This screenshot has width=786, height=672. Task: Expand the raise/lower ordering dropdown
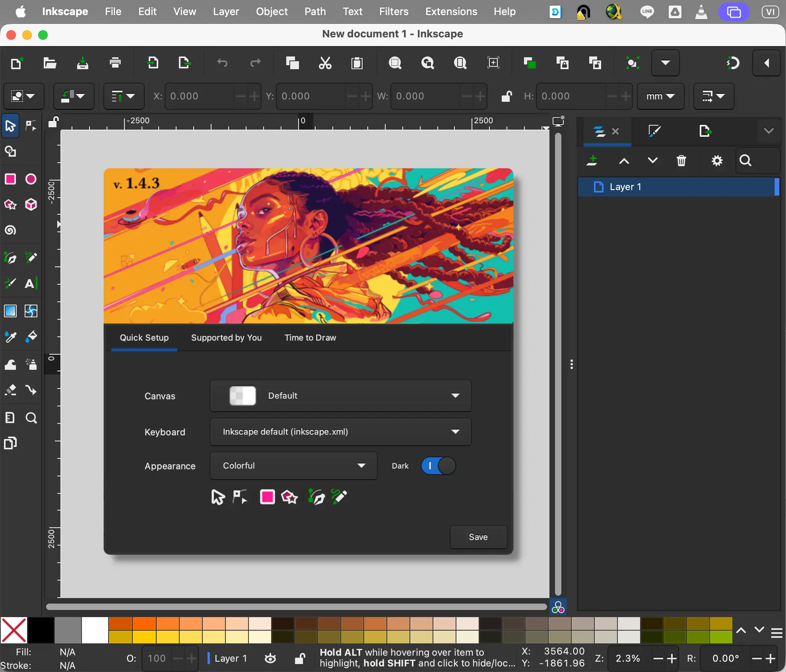[x=124, y=96]
